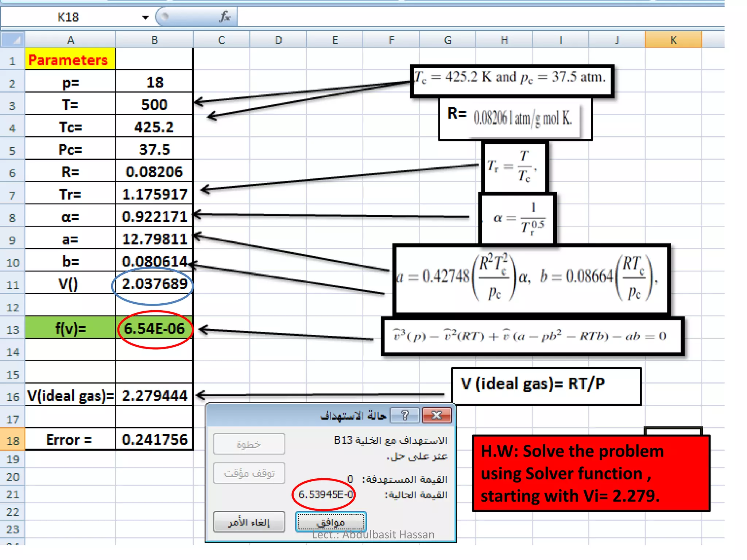Click the a and b equations box
Screen dimensions: 747x560
(x=531, y=279)
